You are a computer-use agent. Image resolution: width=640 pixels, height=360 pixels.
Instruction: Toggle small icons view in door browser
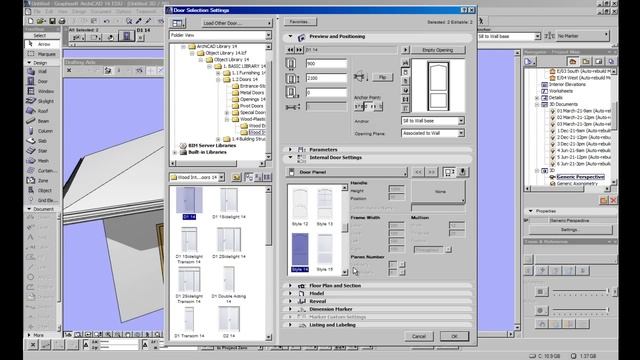pyautogui.click(x=258, y=177)
